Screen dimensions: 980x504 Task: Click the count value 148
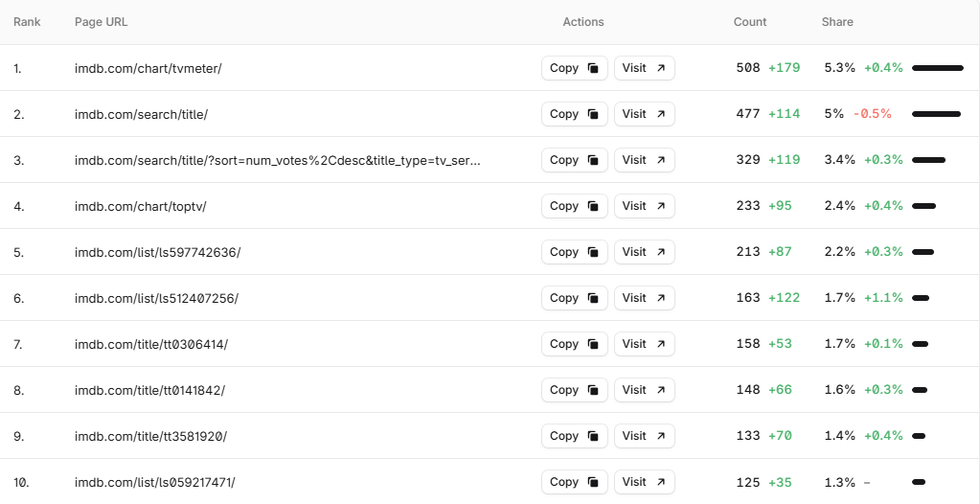[x=748, y=390]
